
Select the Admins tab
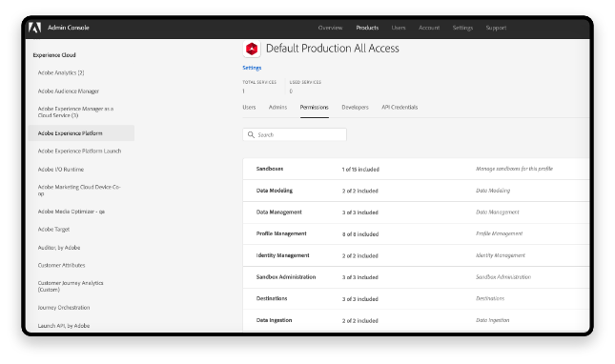[x=277, y=108]
